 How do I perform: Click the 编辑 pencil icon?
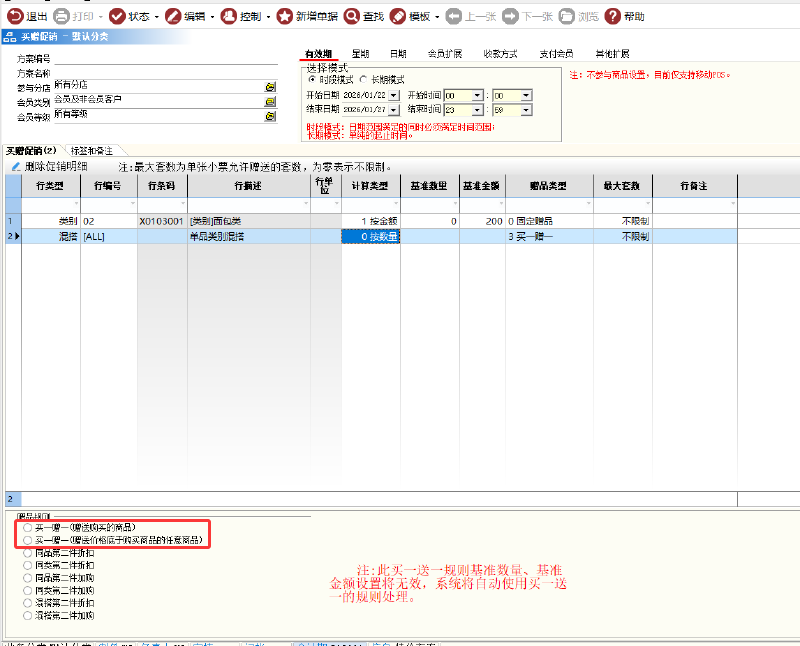click(173, 16)
